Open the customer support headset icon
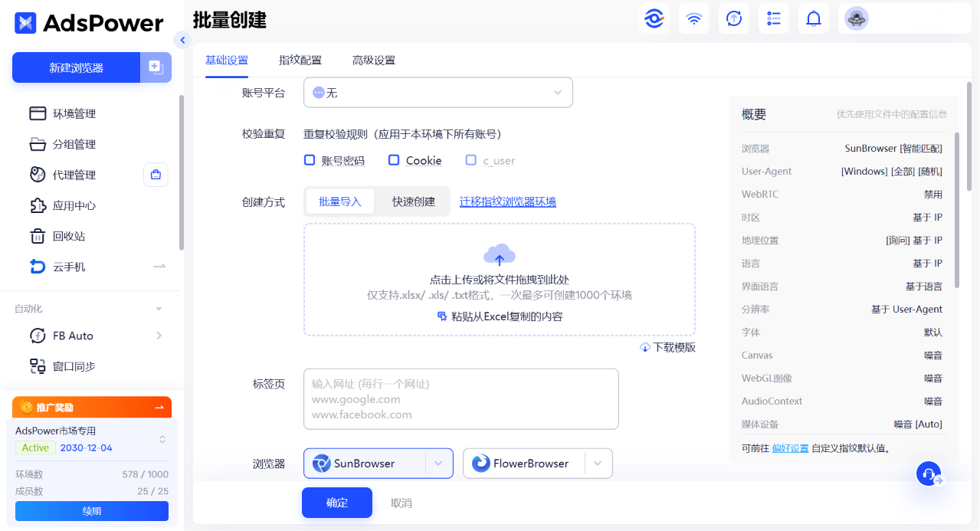This screenshot has width=980, height=531. pos(929,474)
